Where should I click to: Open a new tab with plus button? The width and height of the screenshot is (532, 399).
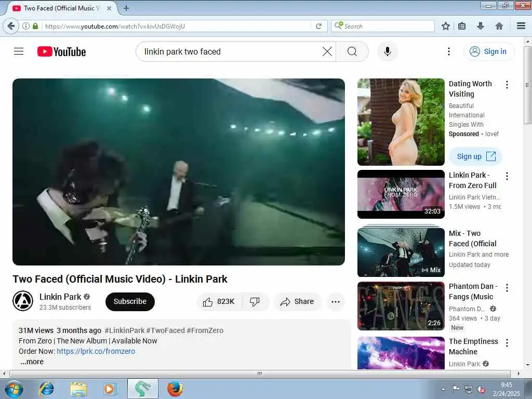point(126,8)
